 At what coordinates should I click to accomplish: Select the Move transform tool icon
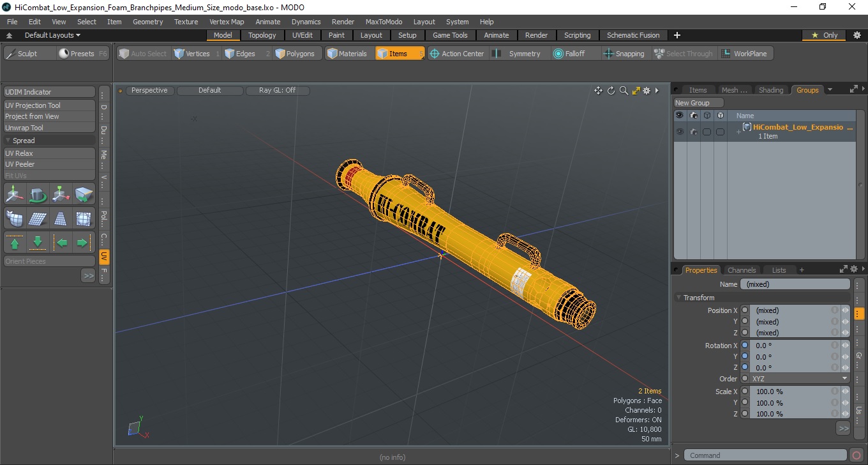pos(15,194)
